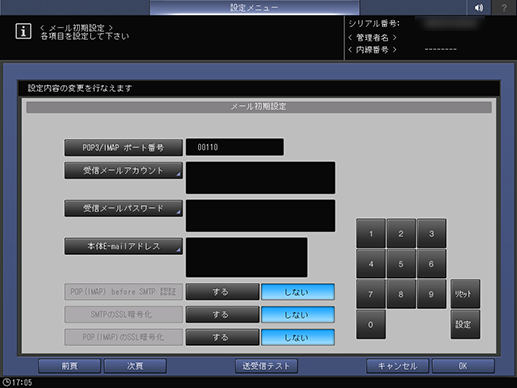
Task: Click the POP(IMAP) before SMTP 認証 label
Action: [x=123, y=292]
